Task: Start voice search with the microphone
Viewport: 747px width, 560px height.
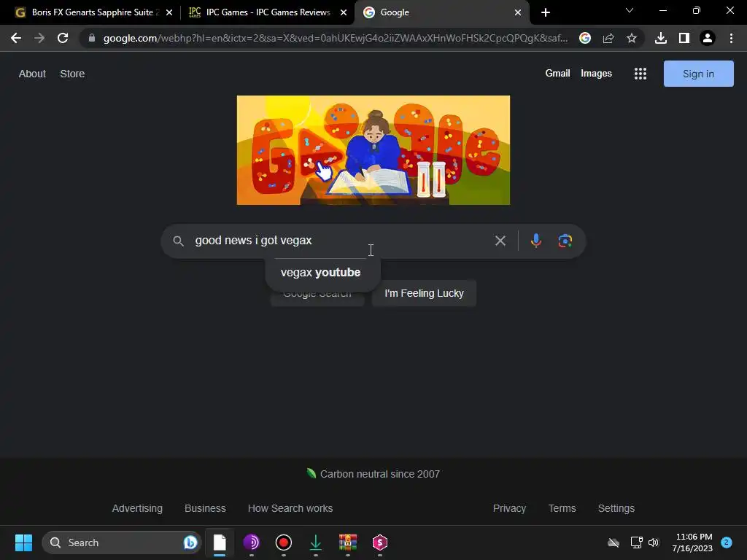Action: [536, 241]
